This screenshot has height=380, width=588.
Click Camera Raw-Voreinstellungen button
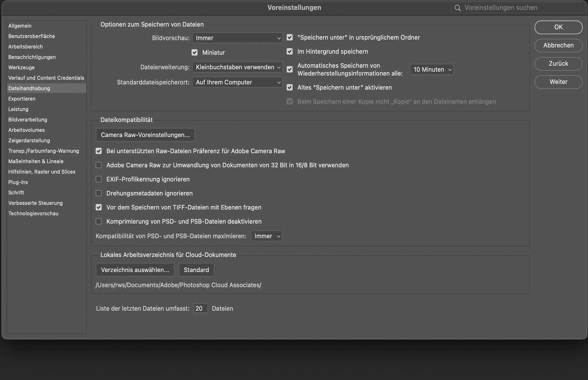tap(145, 135)
